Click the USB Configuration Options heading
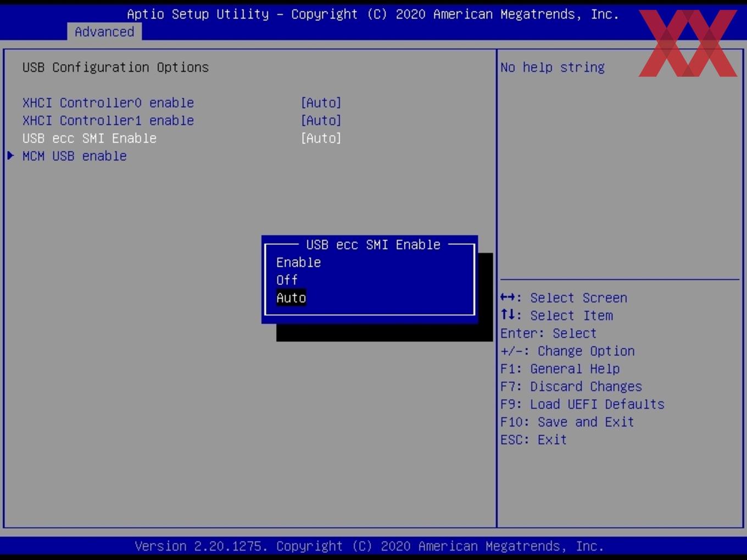 point(115,68)
